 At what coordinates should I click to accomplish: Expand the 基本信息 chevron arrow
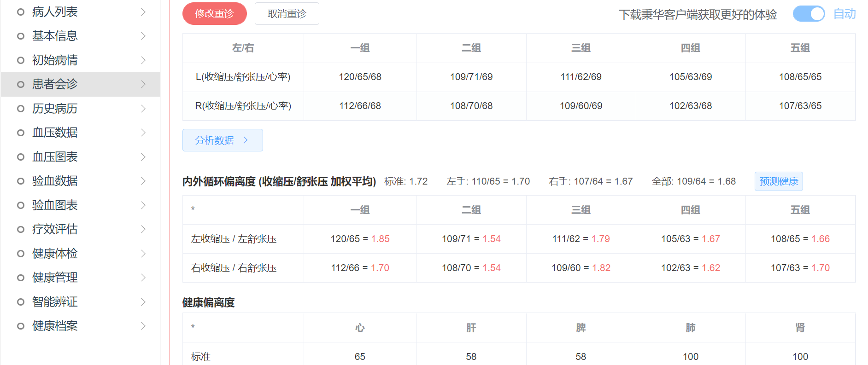point(143,36)
